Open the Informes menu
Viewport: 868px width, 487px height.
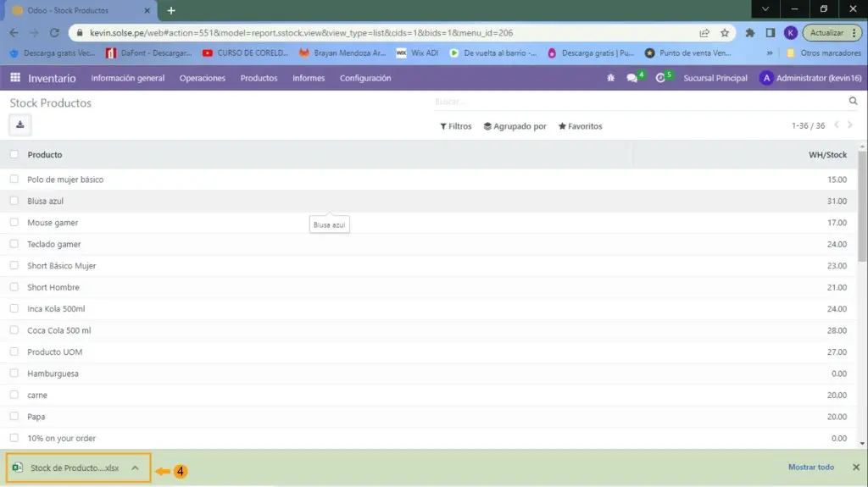click(309, 78)
